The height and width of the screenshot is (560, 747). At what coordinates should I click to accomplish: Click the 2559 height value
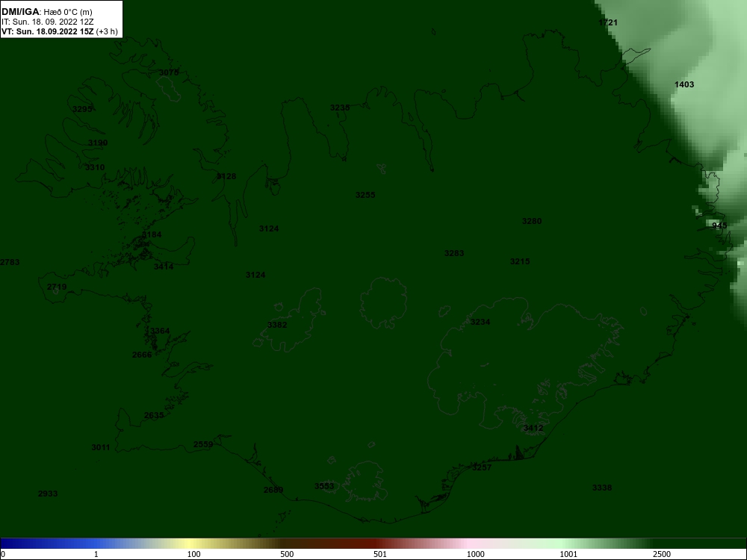[203, 444]
